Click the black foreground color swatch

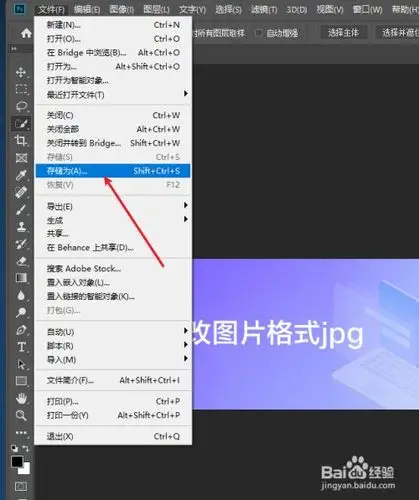coord(17,461)
